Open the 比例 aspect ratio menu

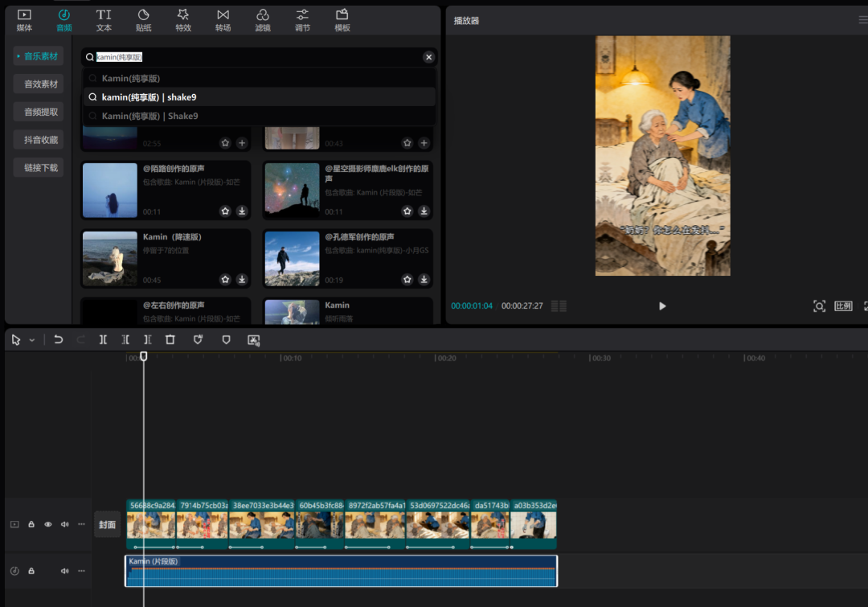(843, 306)
